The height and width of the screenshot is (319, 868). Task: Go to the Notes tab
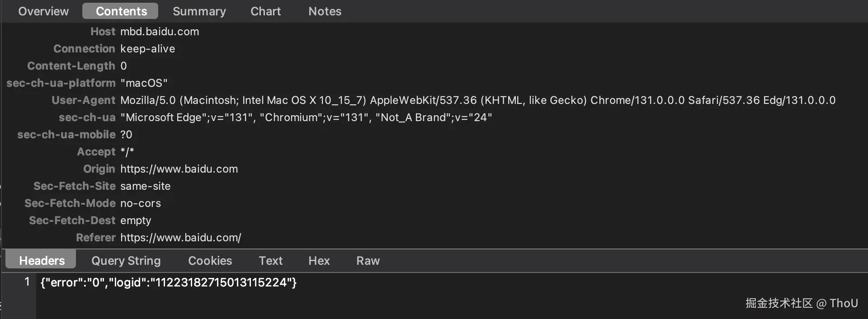[325, 11]
